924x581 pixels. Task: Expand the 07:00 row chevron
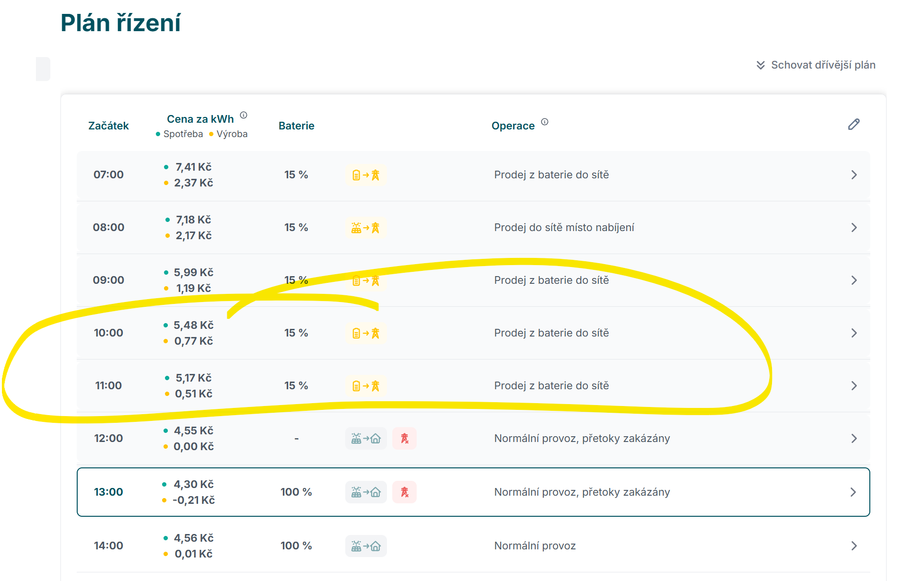tap(854, 175)
